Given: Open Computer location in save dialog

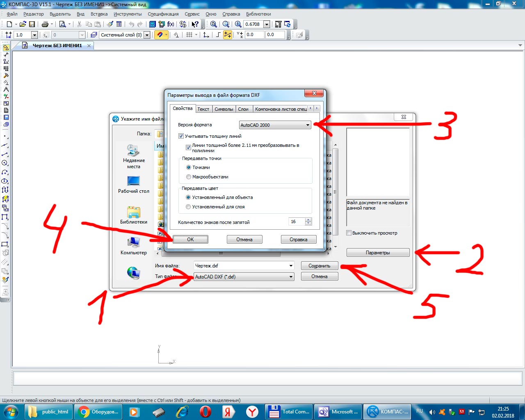Looking at the screenshot, I should [x=134, y=246].
